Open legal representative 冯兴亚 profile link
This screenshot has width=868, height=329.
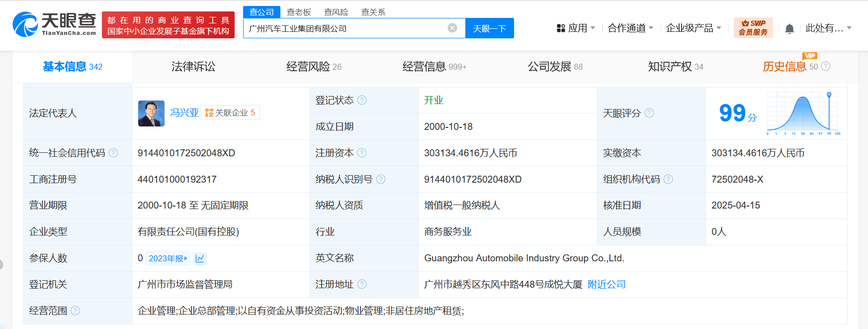pyautogui.click(x=184, y=113)
